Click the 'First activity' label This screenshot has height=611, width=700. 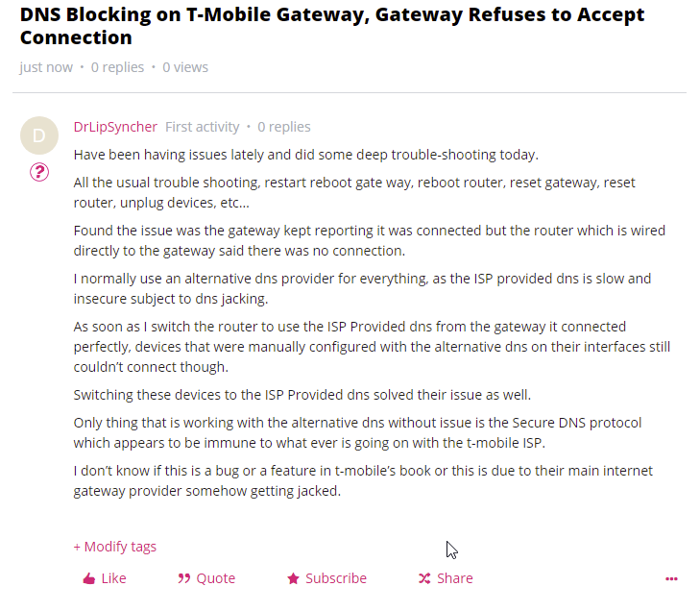pyautogui.click(x=203, y=127)
